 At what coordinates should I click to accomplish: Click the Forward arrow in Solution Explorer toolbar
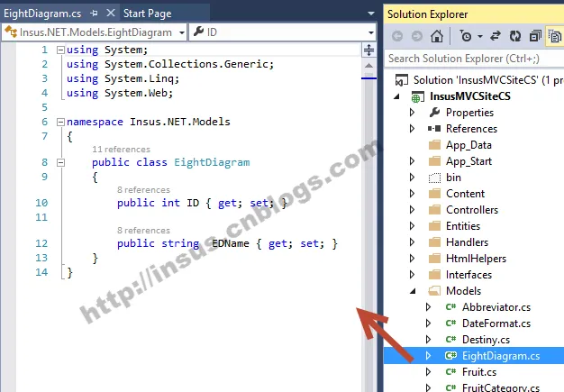click(417, 36)
